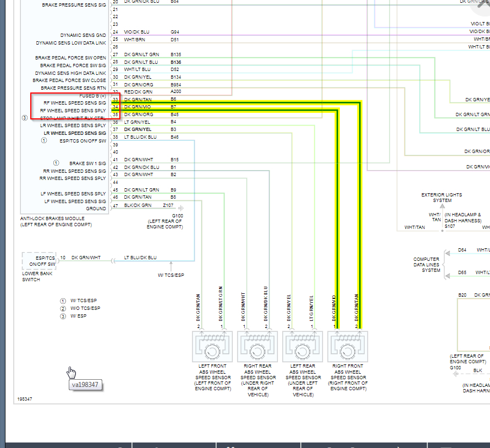Click the diagram number 198347 text
490x448 pixels.
point(25,399)
